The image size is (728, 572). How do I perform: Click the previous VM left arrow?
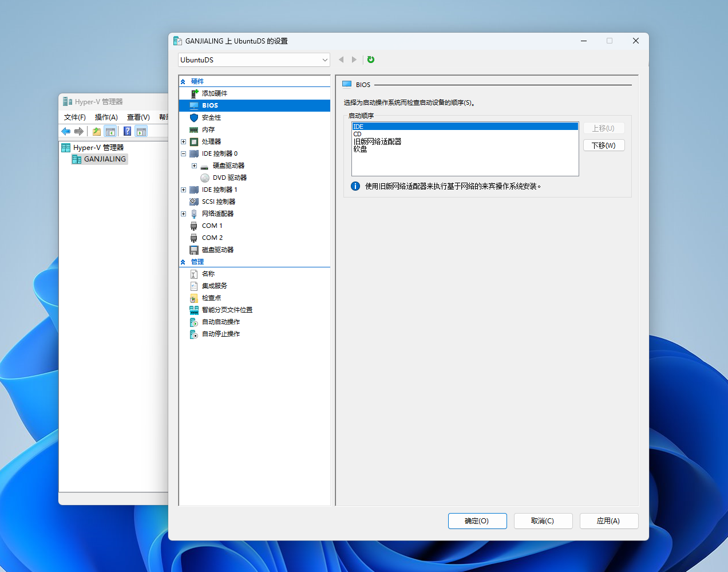[x=342, y=60]
